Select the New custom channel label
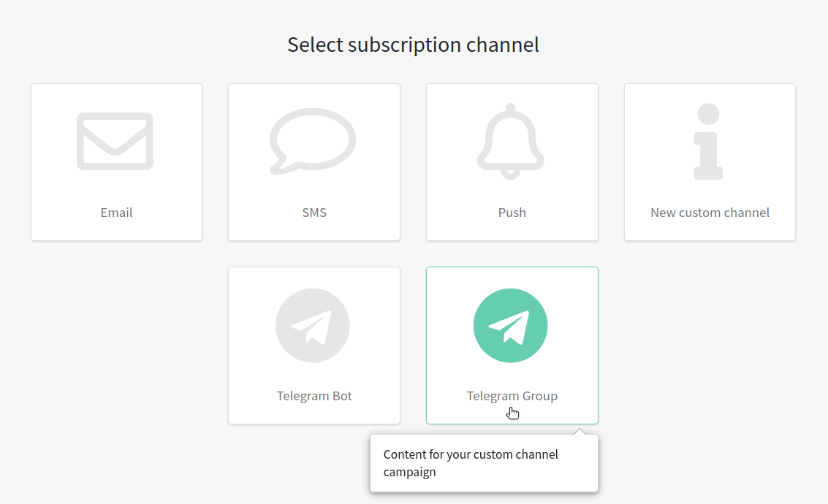 pos(710,213)
